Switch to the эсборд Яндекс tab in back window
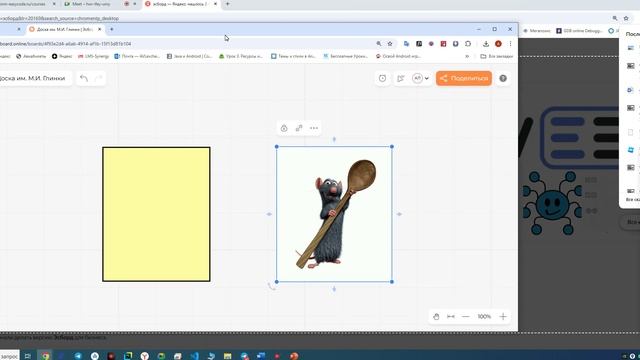 [x=180, y=4]
